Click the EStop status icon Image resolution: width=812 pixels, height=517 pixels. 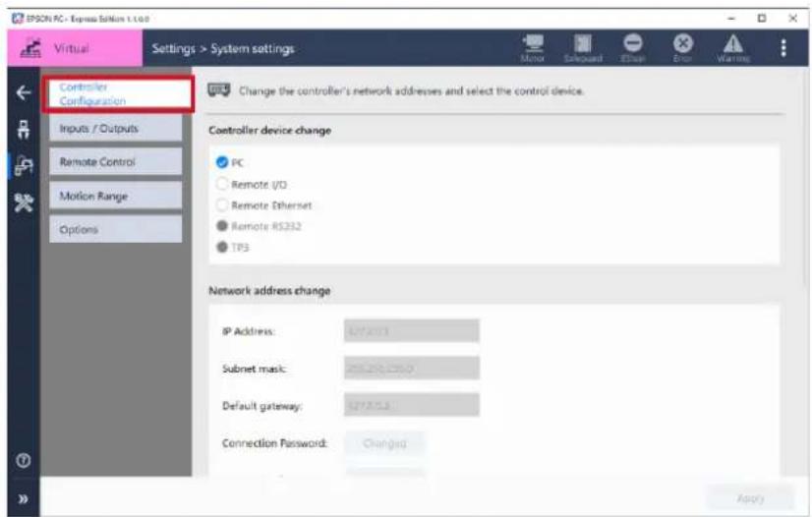click(x=632, y=43)
